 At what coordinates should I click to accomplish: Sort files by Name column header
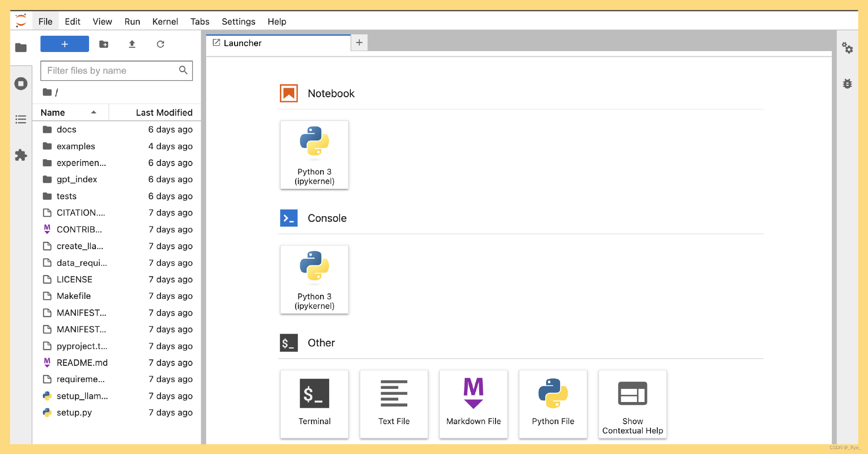point(70,113)
